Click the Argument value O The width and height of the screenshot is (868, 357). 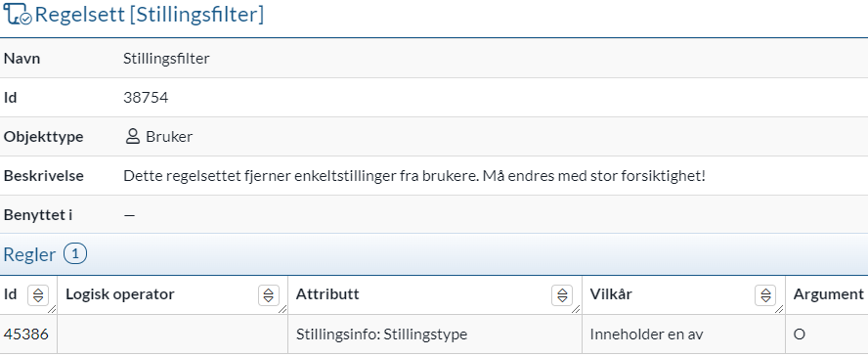point(800,335)
